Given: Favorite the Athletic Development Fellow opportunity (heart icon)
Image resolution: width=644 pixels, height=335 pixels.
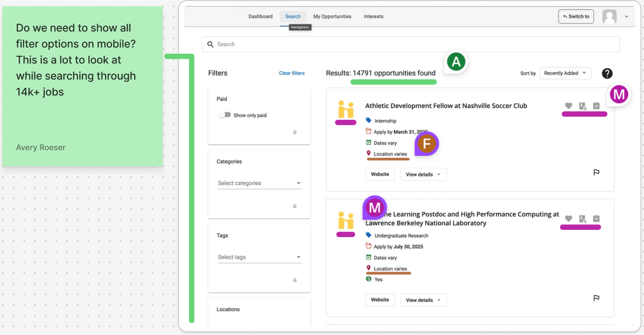Looking at the screenshot, I should coord(569,106).
